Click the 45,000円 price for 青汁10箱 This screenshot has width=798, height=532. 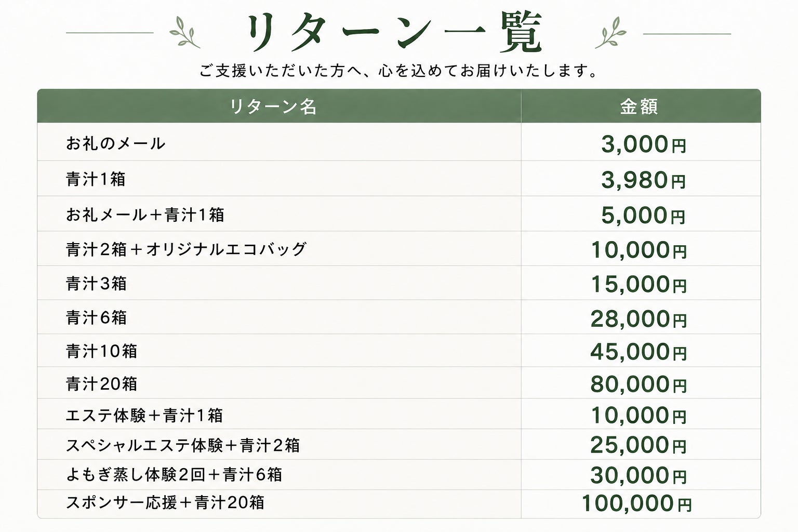pos(639,352)
